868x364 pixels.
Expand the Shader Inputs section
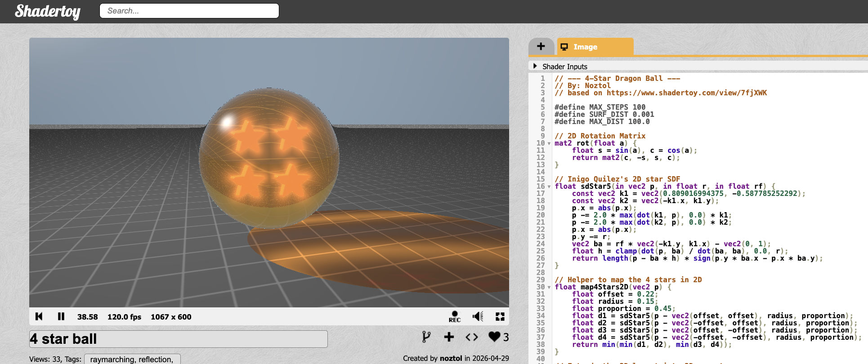point(535,66)
